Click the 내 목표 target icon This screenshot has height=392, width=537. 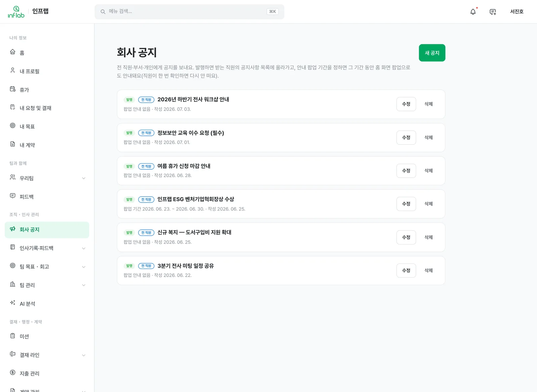click(x=13, y=126)
